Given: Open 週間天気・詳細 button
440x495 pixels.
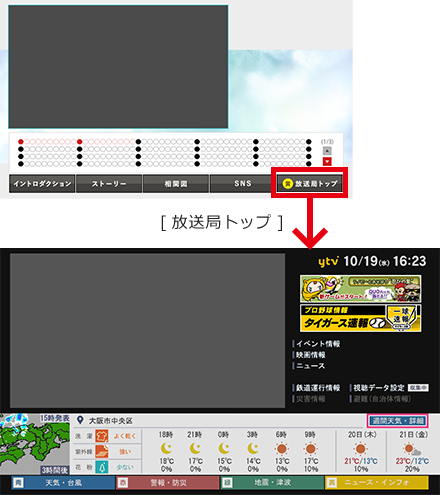Looking at the screenshot, I should (398, 421).
